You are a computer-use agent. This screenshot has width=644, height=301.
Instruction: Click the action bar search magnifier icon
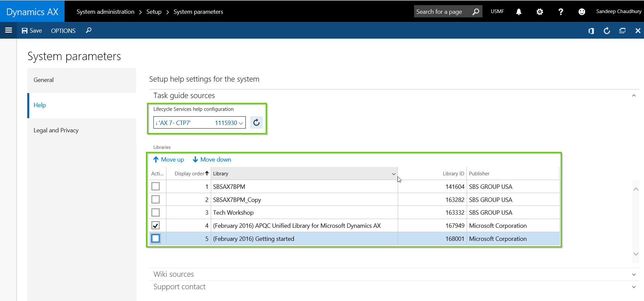click(88, 31)
